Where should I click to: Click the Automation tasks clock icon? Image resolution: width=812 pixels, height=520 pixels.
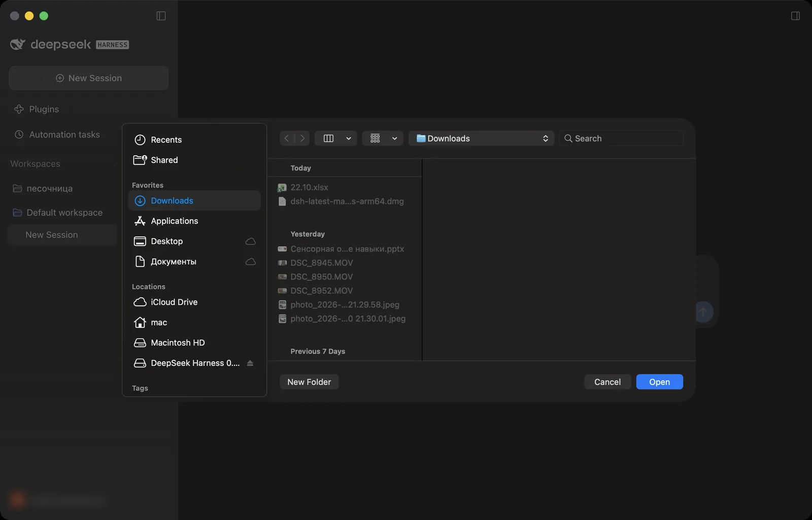19,134
